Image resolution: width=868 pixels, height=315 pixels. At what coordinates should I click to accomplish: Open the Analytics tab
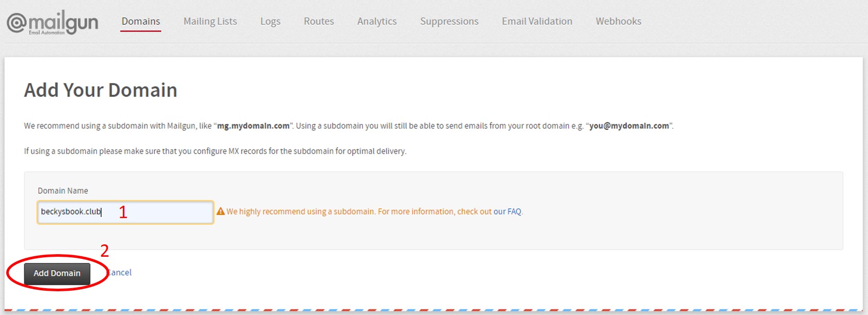[x=377, y=21]
